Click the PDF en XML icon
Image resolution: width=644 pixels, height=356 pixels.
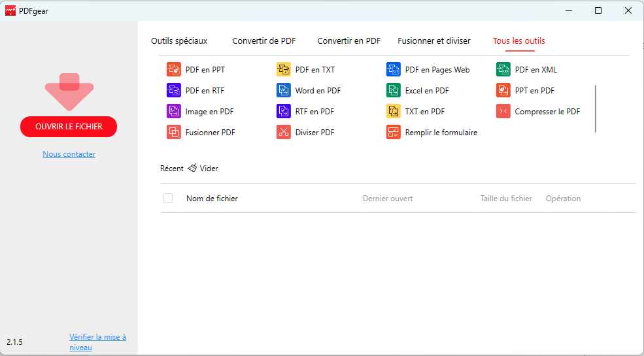pyautogui.click(x=503, y=69)
